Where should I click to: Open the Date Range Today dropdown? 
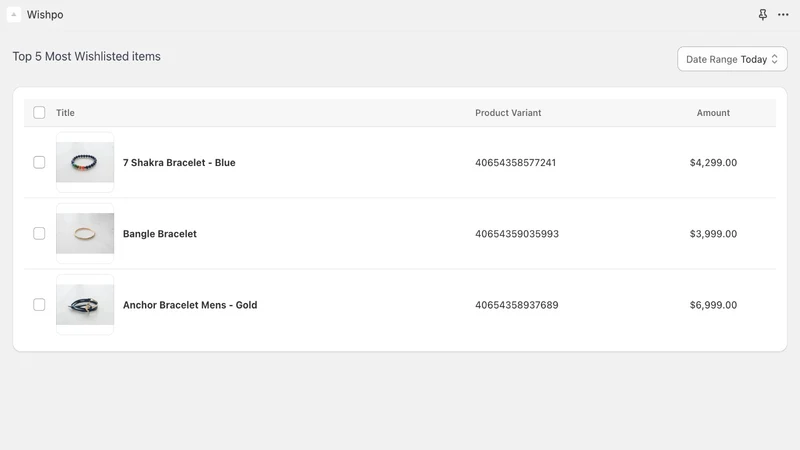[732, 59]
